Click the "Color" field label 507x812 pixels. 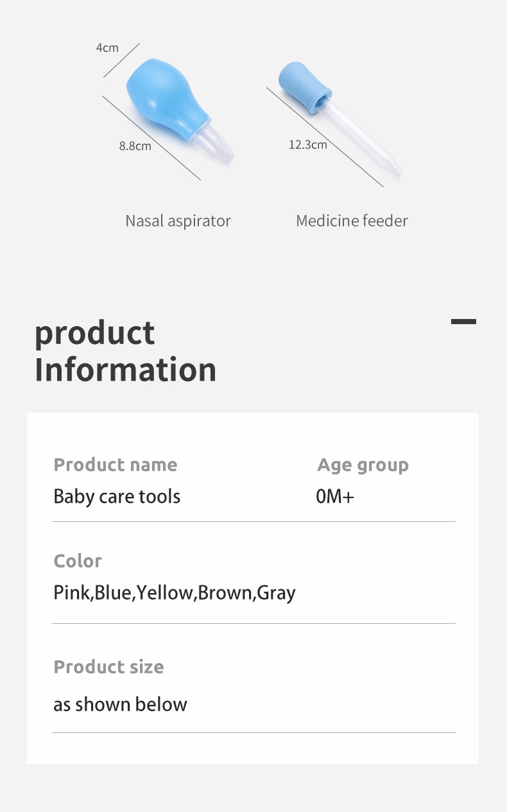coord(78,561)
